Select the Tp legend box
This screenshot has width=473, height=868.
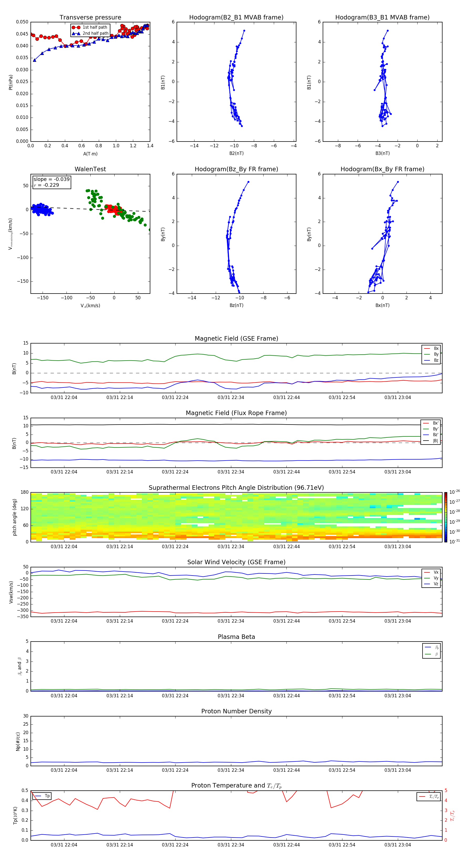[42, 796]
